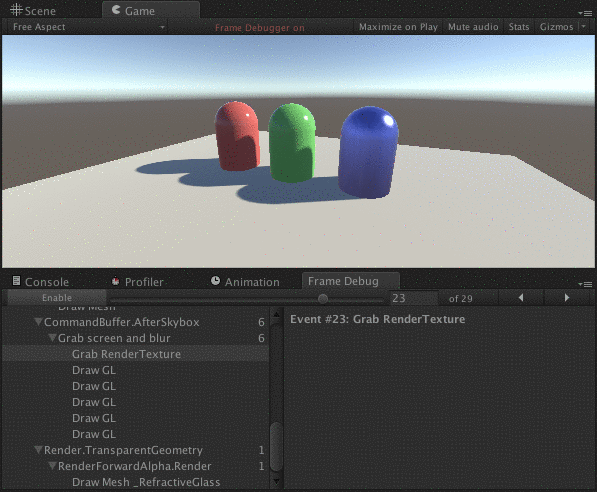Viewport: 597px width, 492px height.
Task: Select the Render.TransparentGeometry row label
Action: point(123,450)
